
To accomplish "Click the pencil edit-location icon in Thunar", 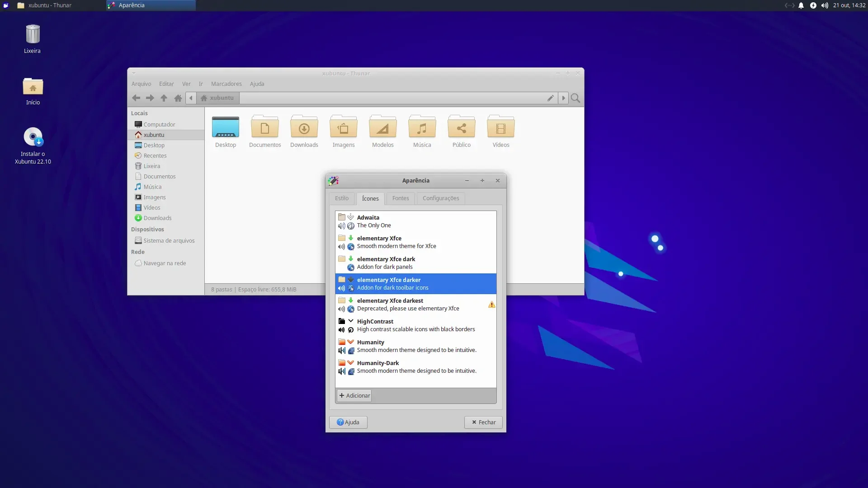I will (550, 98).
